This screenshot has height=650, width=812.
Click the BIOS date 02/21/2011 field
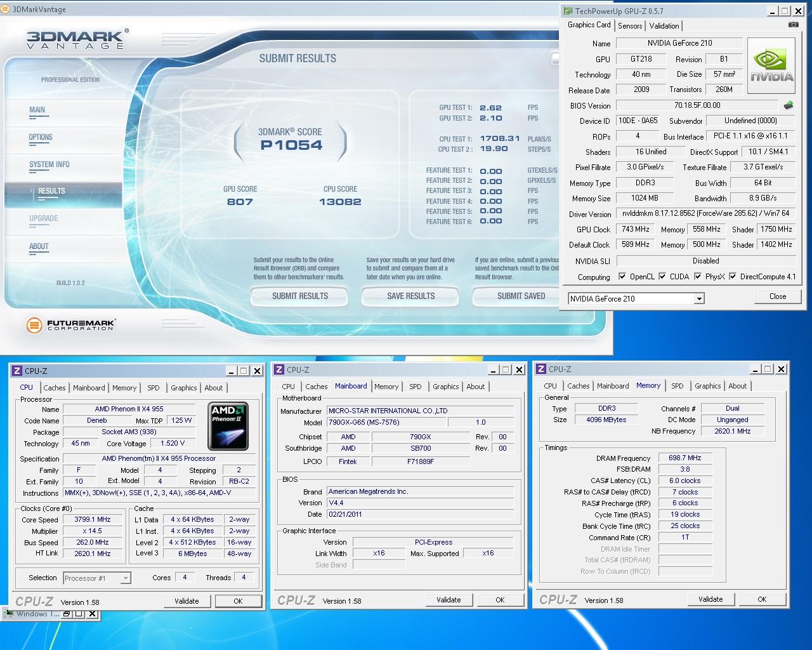(x=420, y=514)
